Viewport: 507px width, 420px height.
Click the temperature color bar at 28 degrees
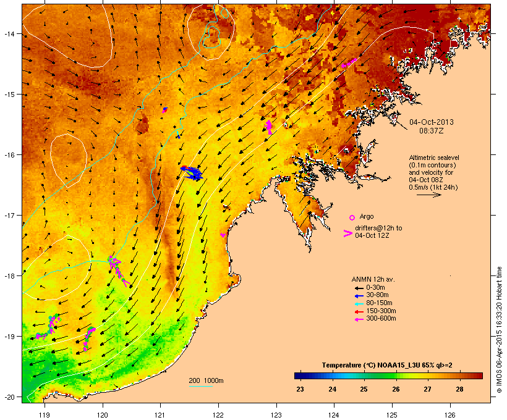tap(459, 376)
